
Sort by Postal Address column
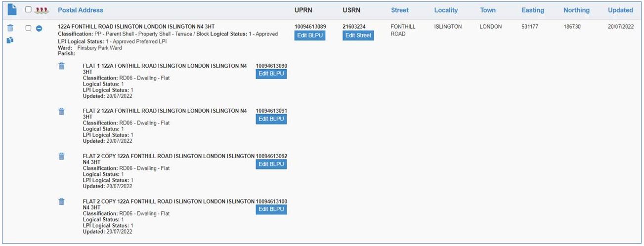pos(81,10)
